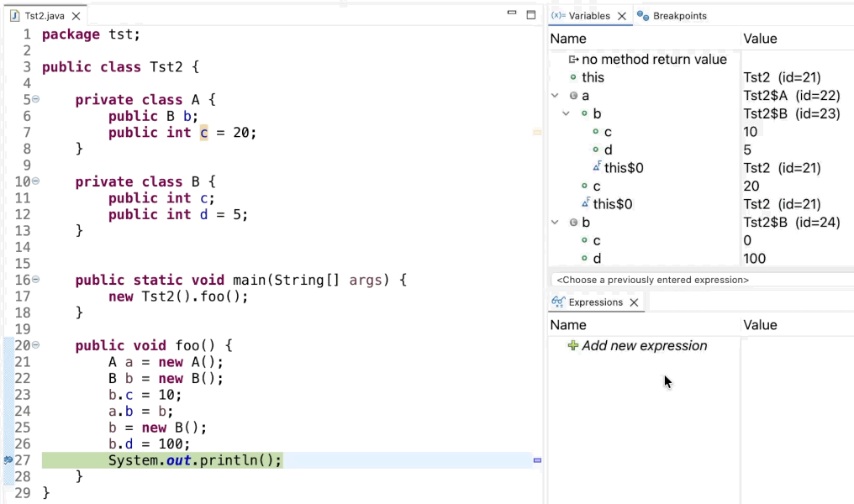Viewport: 854px width, 504px height.
Task: Open the previously entered expression dropdown
Action: click(x=703, y=280)
